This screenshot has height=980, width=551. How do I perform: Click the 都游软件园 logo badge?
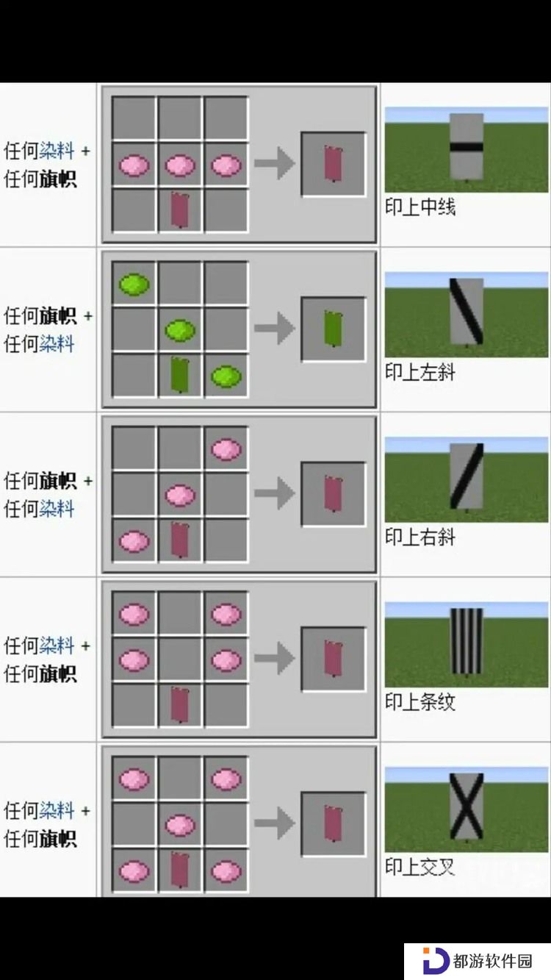pyautogui.click(x=478, y=961)
